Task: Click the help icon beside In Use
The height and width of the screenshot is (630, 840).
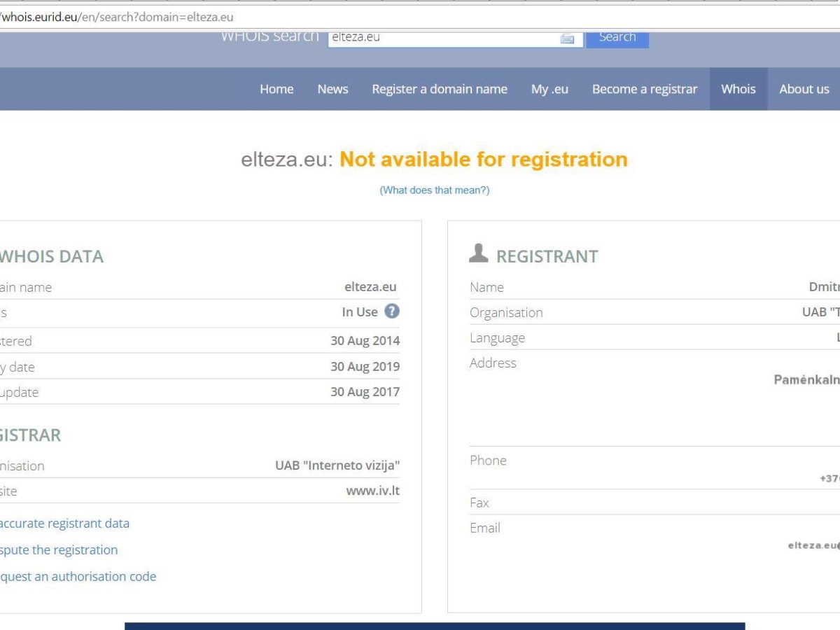Action: pyautogui.click(x=392, y=311)
